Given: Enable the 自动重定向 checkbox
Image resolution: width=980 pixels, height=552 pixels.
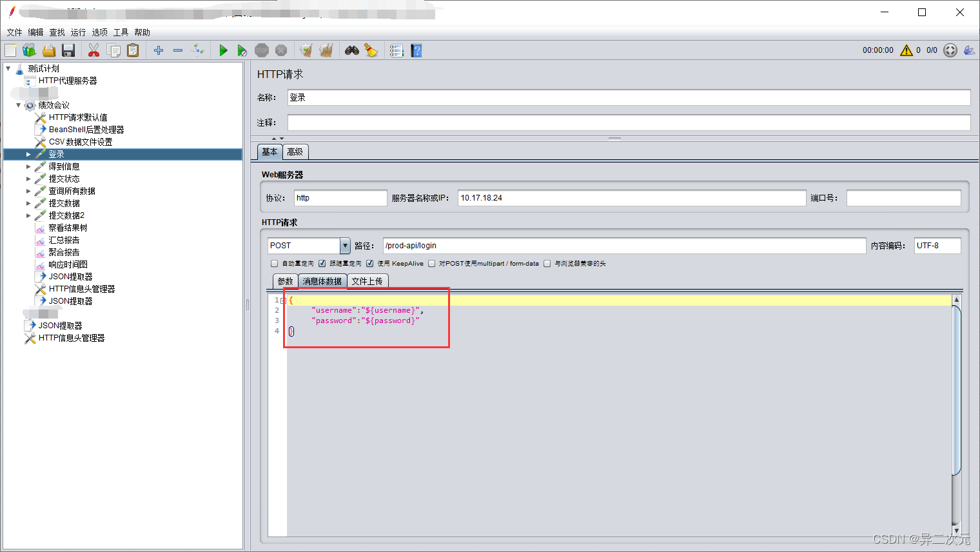Looking at the screenshot, I should pos(275,264).
